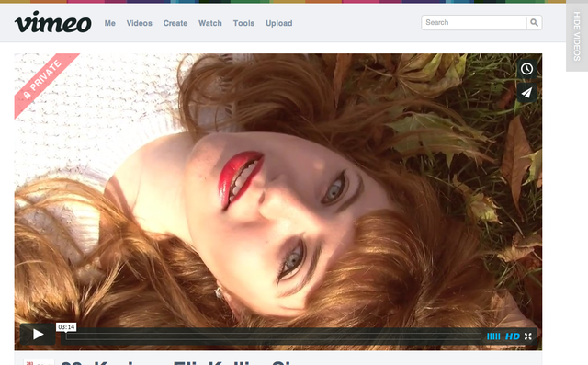Image resolution: width=588 pixels, height=365 pixels.
Task: Click the Hide Videos side tab
Action: [x=577, y=36]
